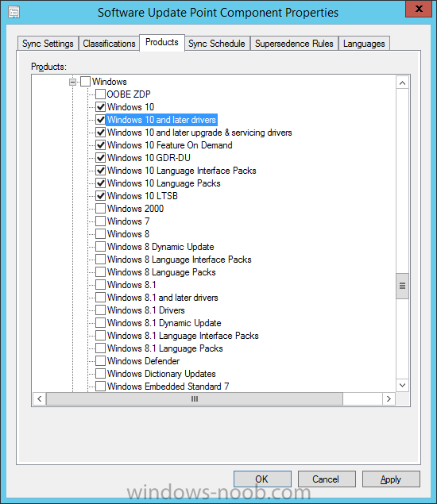This screenshot has height=504, width=437.
Task: Select the 'Windows 10 and later drivers' label
Action: [161, 120]
